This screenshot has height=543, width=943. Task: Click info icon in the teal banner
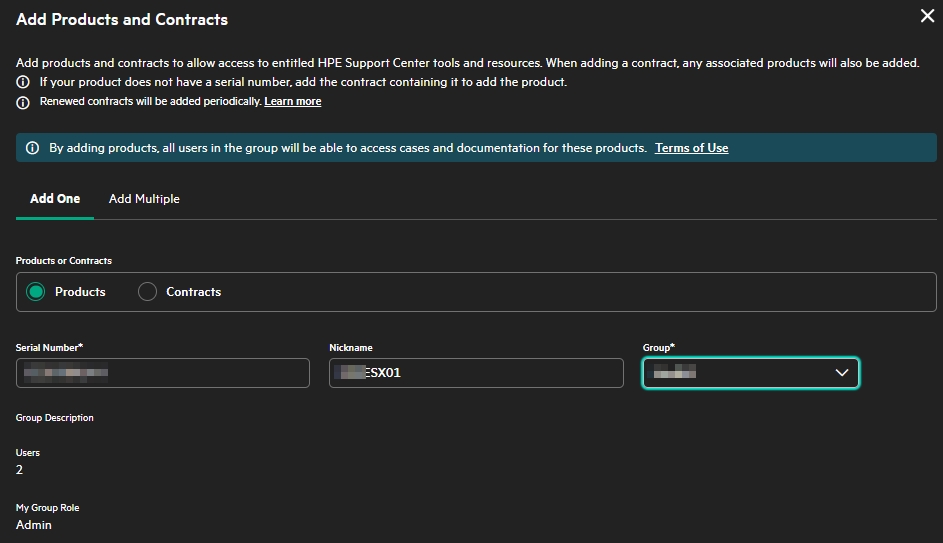[32, 148]
